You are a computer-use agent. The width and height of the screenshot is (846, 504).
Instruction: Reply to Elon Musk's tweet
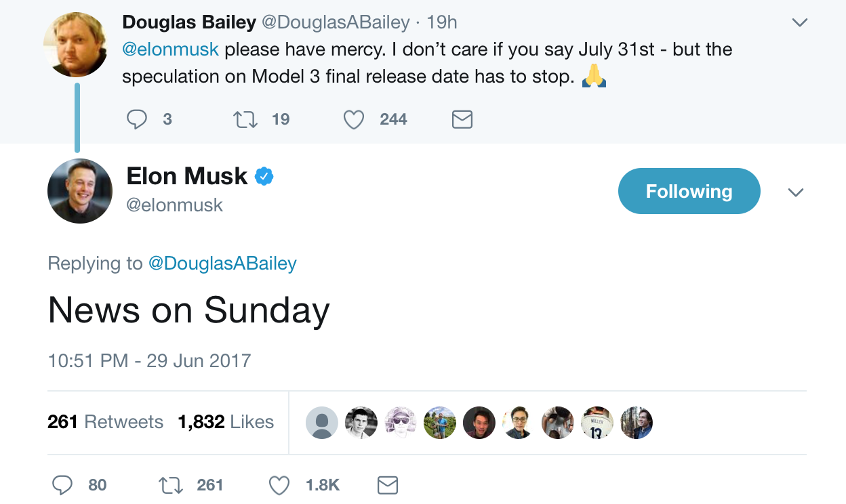click(x=62, y=485)
